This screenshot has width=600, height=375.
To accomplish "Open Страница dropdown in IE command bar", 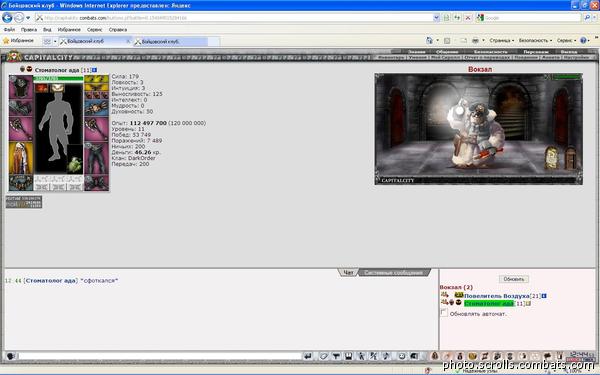I will tap(502, 40).
